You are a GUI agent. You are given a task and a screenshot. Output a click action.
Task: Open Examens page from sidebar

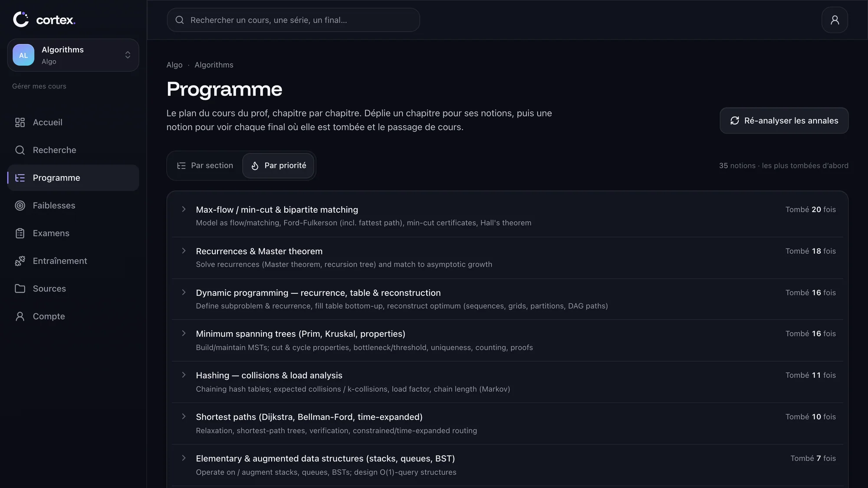pyautogui.click(x=73, y=233)
